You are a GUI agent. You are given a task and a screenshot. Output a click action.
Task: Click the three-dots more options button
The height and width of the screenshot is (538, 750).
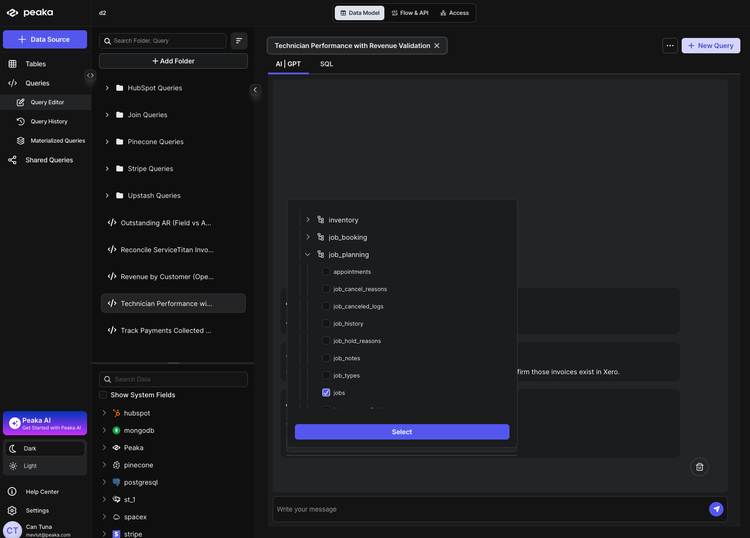[x=669, y=46]
